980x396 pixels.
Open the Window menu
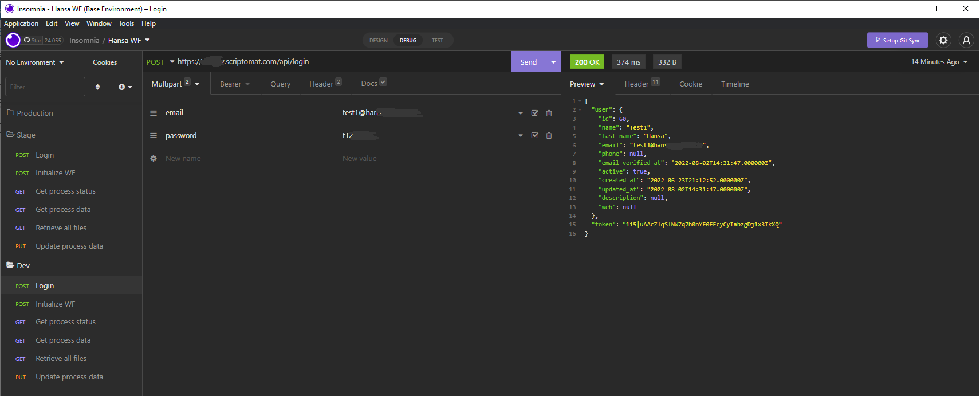coord(99,23)
